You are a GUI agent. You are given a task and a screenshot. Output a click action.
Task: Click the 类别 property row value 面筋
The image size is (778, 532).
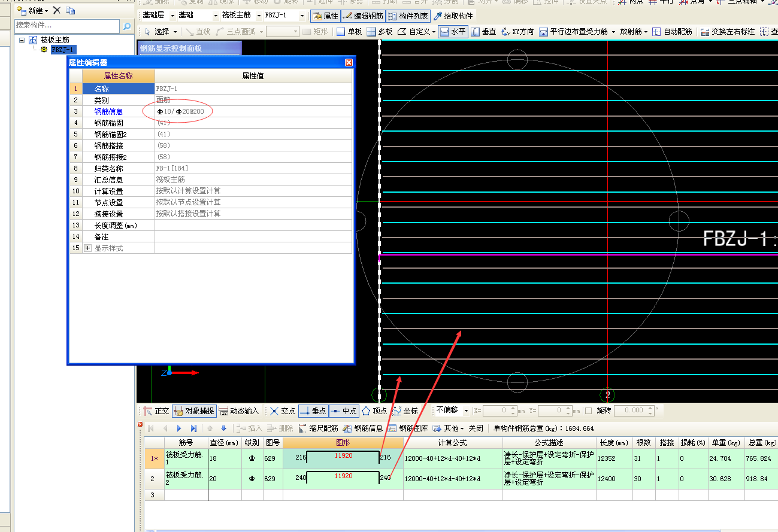(253, 100)
